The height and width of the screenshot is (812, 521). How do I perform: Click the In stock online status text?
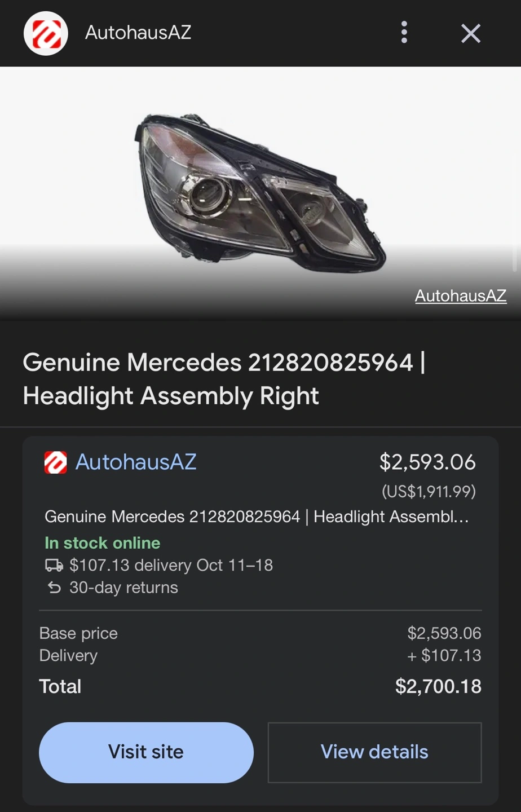pyautogui.click(x=103, y=543)
